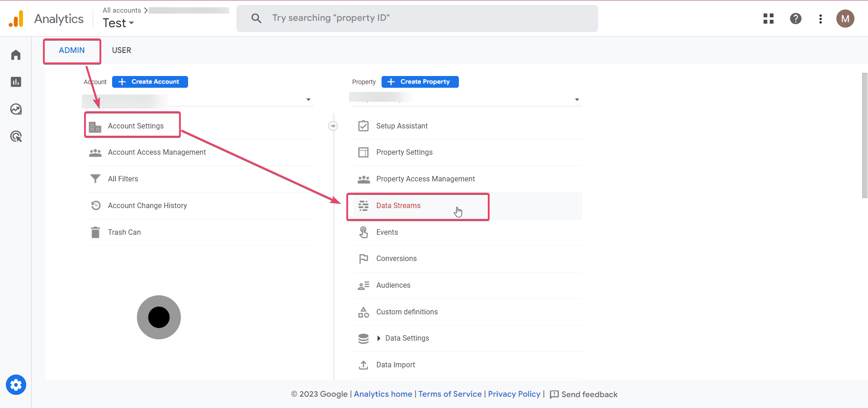
Task: Follow the Terms of Service link
Action: (x=450, y=394)
